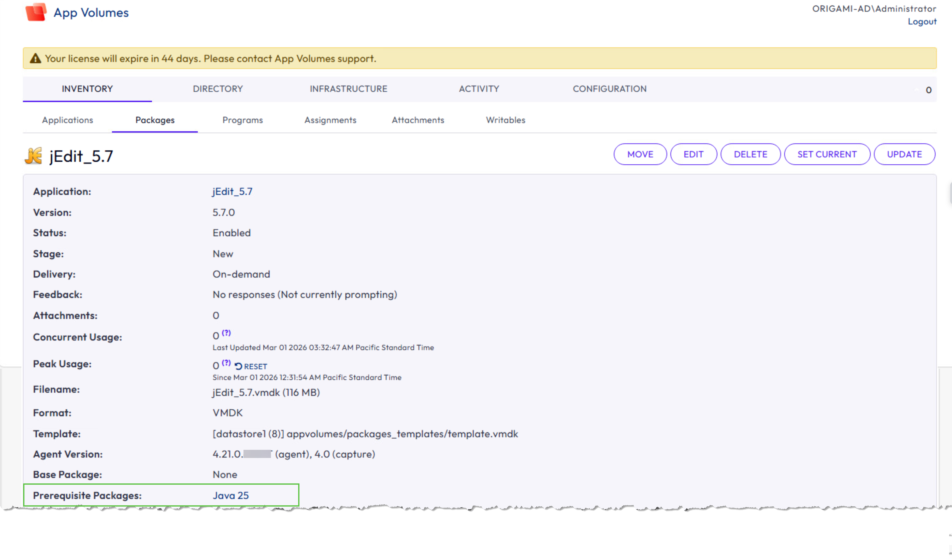The height and width of the screenshot is (560, 952).
Task: Click the Format value VMDK
Action: click(x=228, y=413)
